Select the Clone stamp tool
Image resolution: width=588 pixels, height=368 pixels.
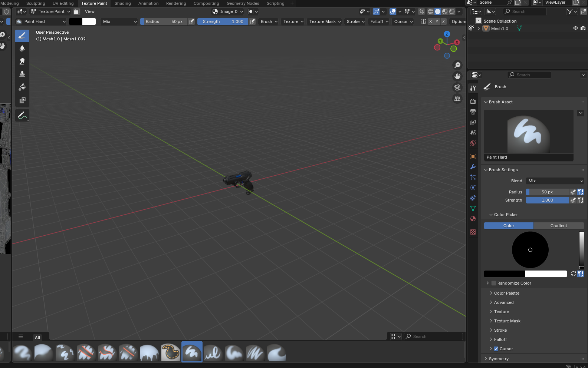(22, 74)
